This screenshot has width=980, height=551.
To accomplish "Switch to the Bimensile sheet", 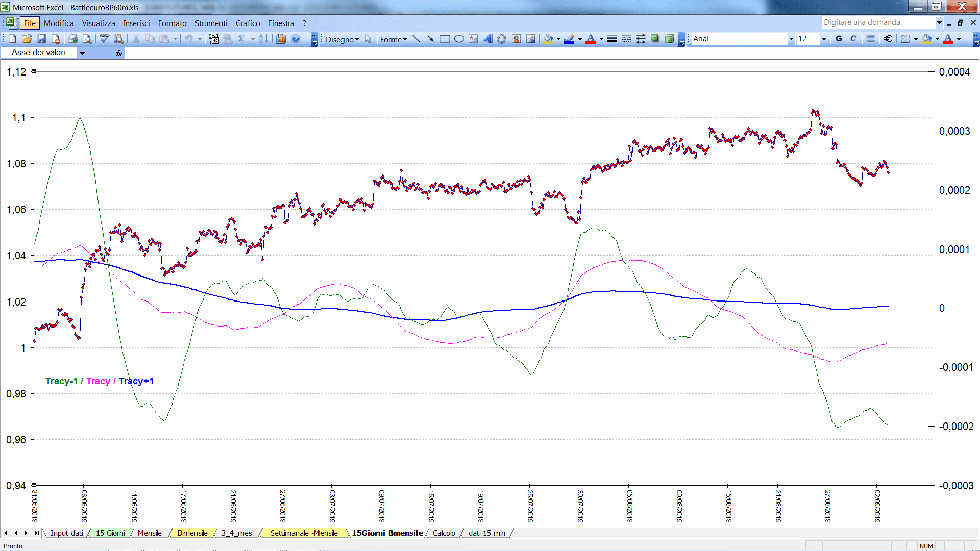I will 192,533.
